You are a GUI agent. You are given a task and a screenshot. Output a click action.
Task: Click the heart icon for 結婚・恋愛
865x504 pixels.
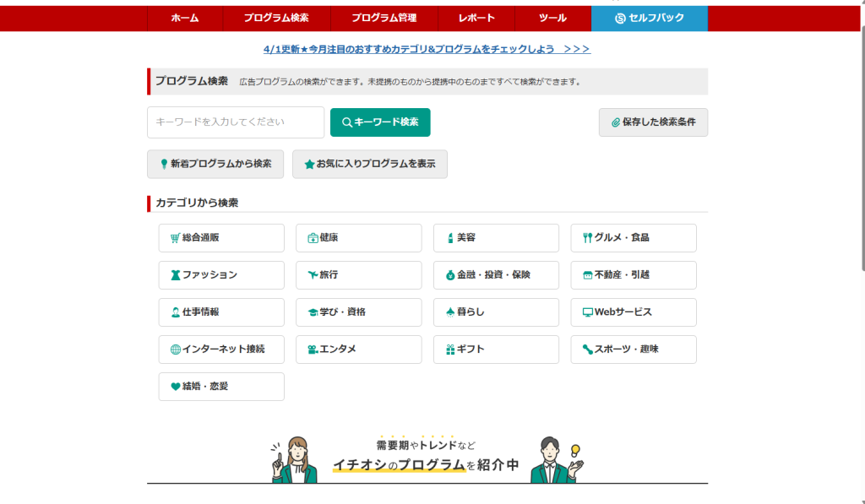point(176,387)
